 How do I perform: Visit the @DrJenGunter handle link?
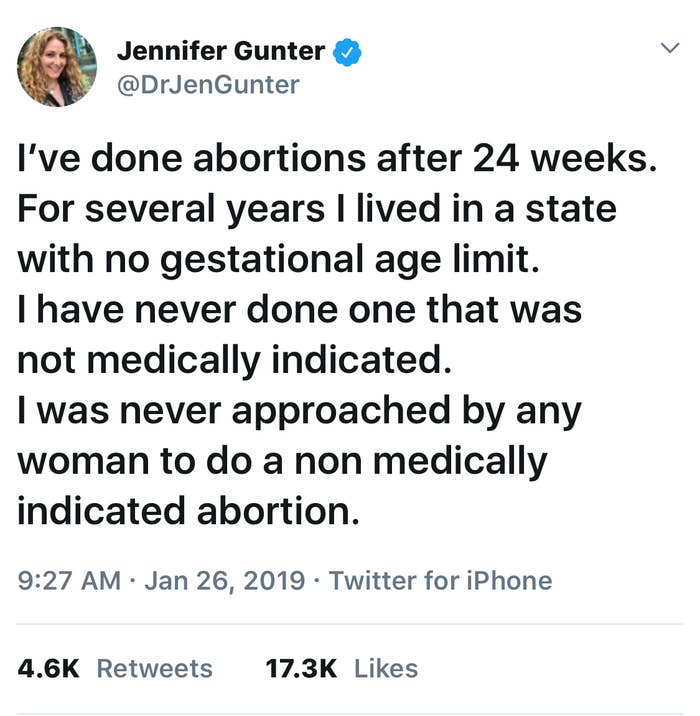pyautogui.click(x=208, y=85)
